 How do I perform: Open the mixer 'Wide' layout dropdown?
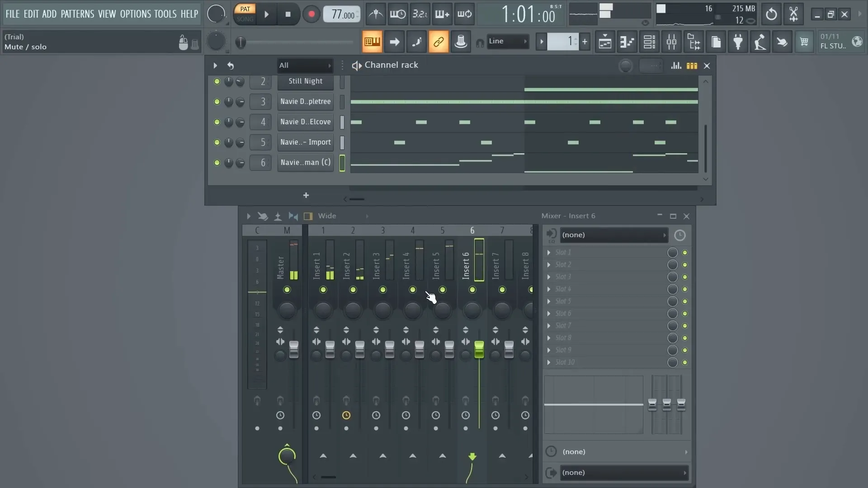[344, 216]
